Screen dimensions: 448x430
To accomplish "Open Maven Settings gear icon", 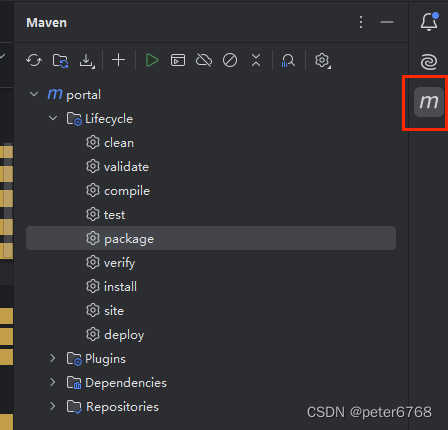I will [323, 61].
